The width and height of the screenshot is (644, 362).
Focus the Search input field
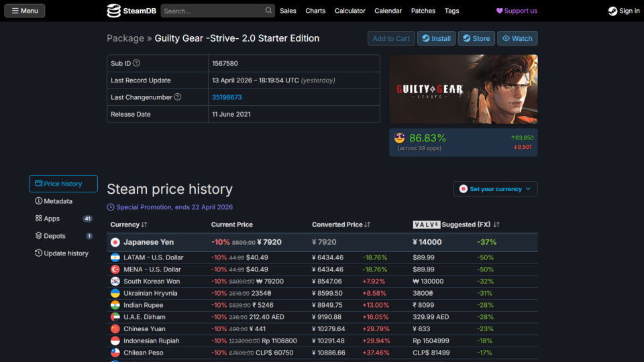click(x=212, y=11)
